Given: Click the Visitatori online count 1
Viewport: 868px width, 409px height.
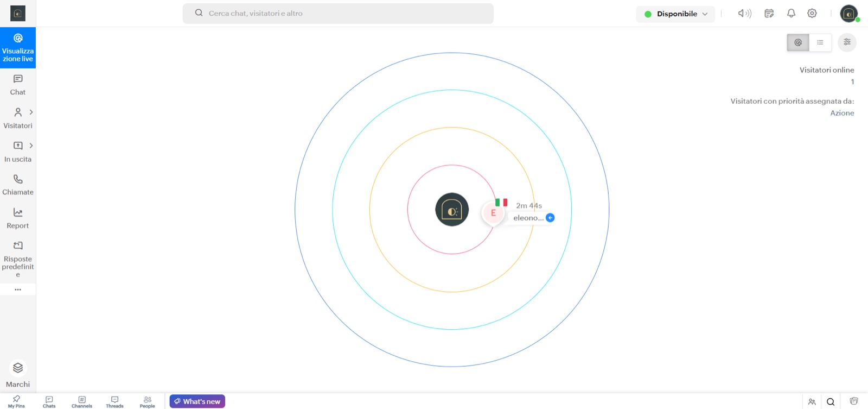Looking at the screenshot, I should click(852, 82).
